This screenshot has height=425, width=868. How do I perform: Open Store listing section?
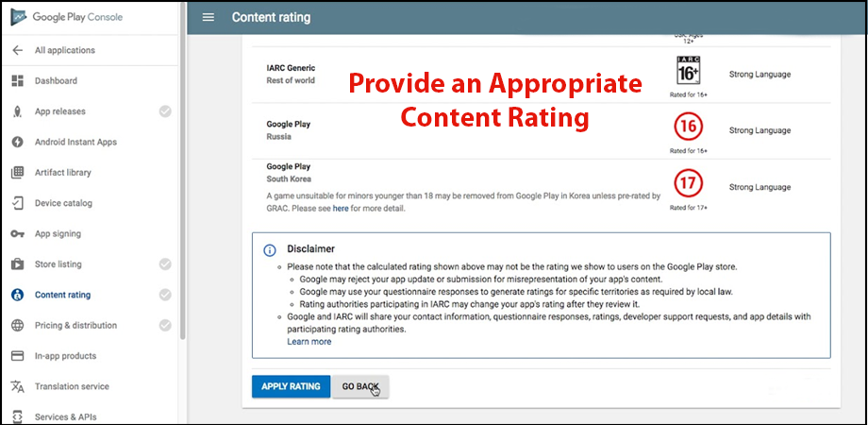coord(58,264)
